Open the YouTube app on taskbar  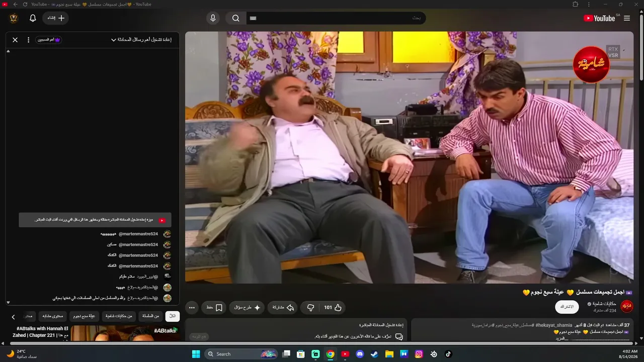coord(345,354)
